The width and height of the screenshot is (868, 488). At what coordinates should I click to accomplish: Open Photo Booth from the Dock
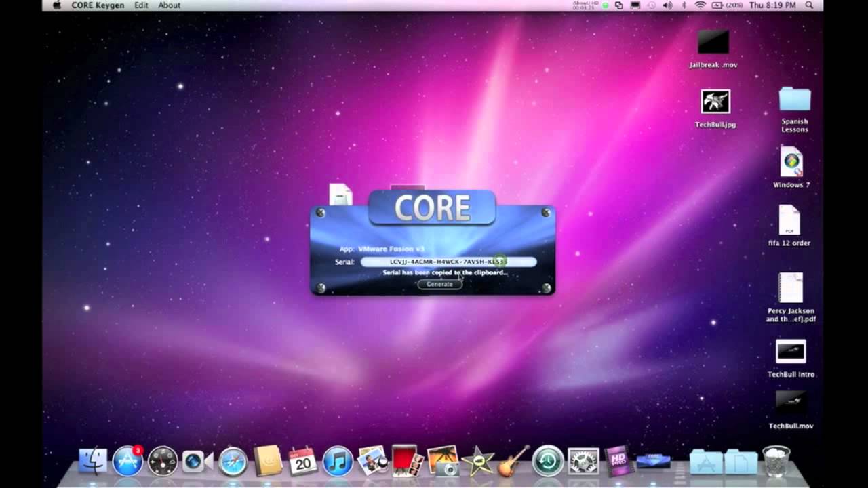pos(408,460)
